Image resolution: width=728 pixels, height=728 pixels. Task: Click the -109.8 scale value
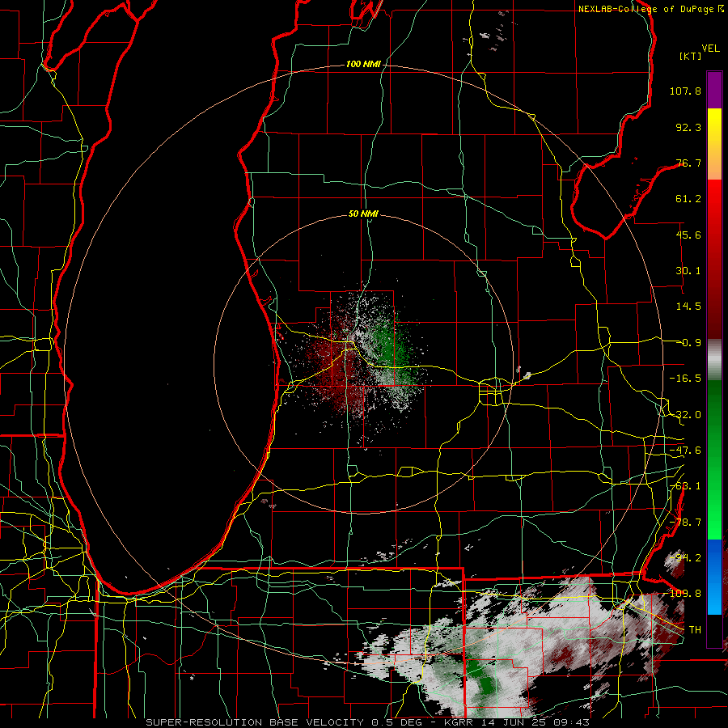(x=683, y=594)
